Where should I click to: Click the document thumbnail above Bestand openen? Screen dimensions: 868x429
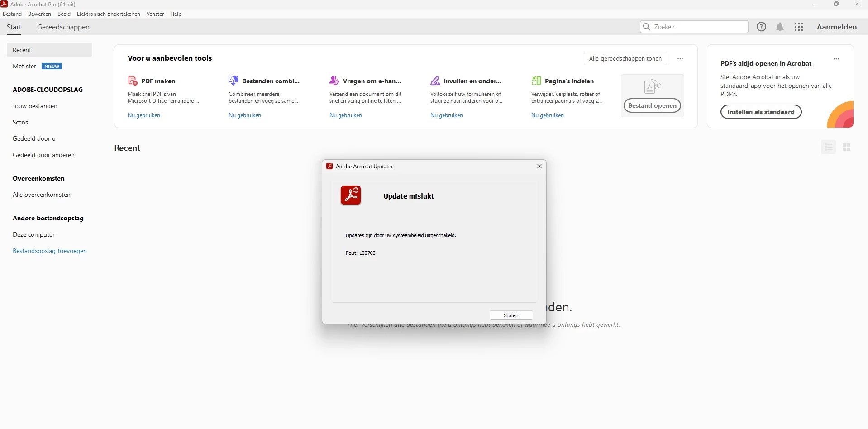(652, 86)
